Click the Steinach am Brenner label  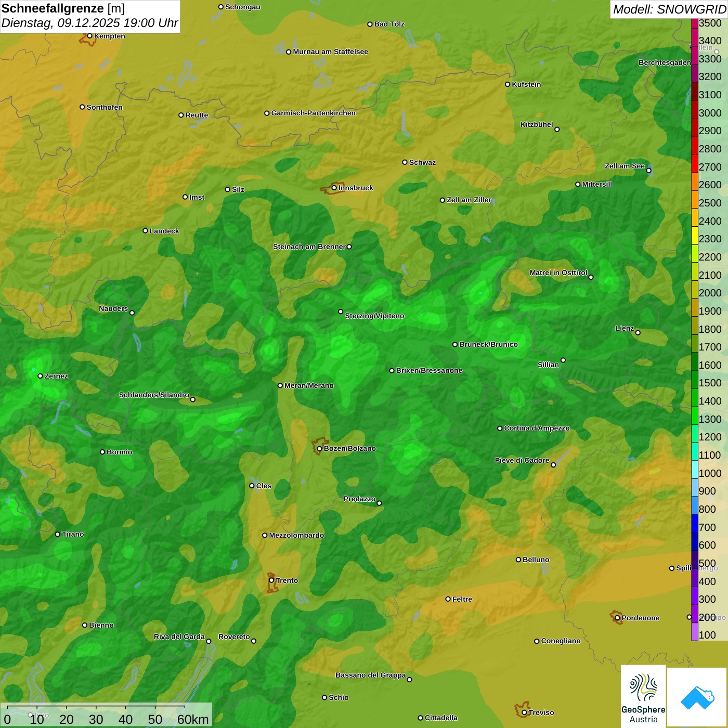(309, 246)
